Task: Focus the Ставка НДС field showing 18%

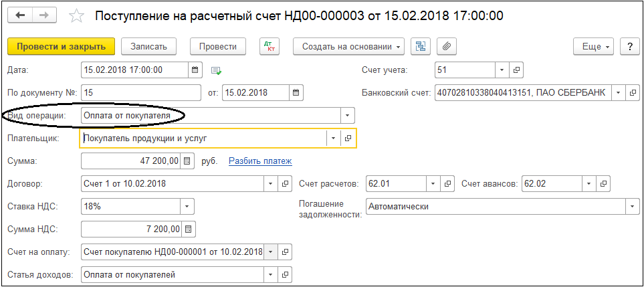Action: (130, 206)
